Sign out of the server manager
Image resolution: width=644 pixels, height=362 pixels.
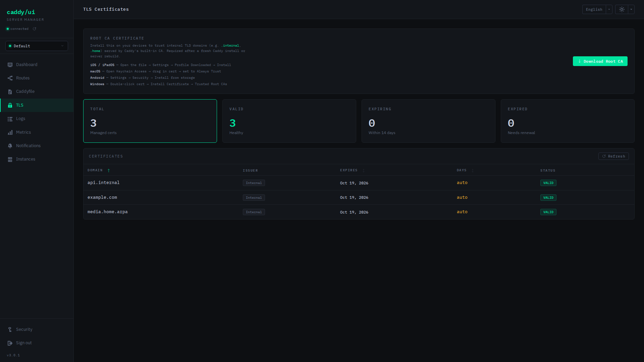37,343
